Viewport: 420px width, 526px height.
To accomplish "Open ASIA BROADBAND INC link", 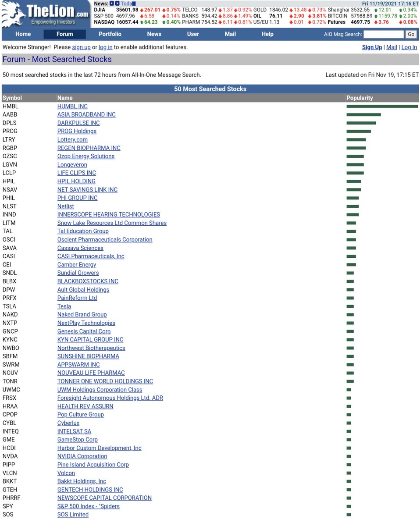I will pyautogui.click(x=86, y=115).
